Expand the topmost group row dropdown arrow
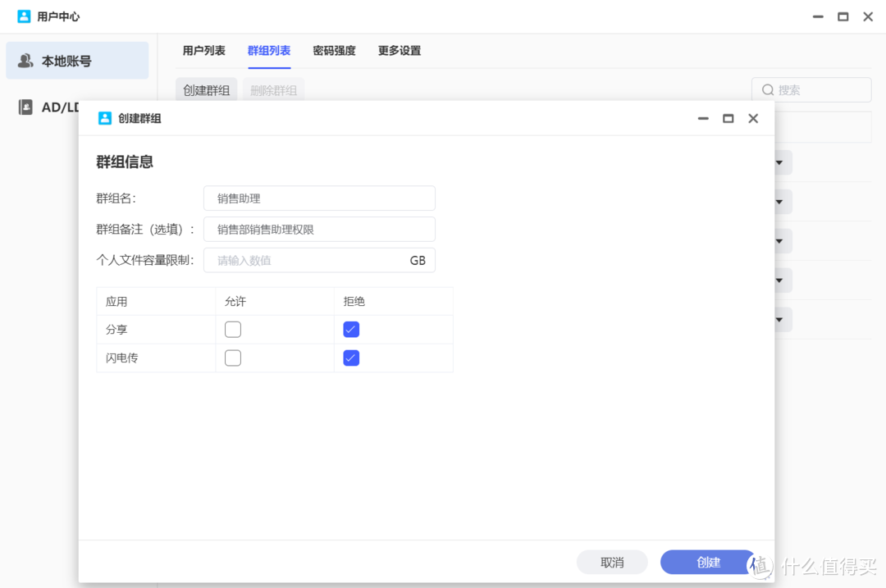Viewport: 886px width, 588px height. pyautogui.click(x=779, y=162)
